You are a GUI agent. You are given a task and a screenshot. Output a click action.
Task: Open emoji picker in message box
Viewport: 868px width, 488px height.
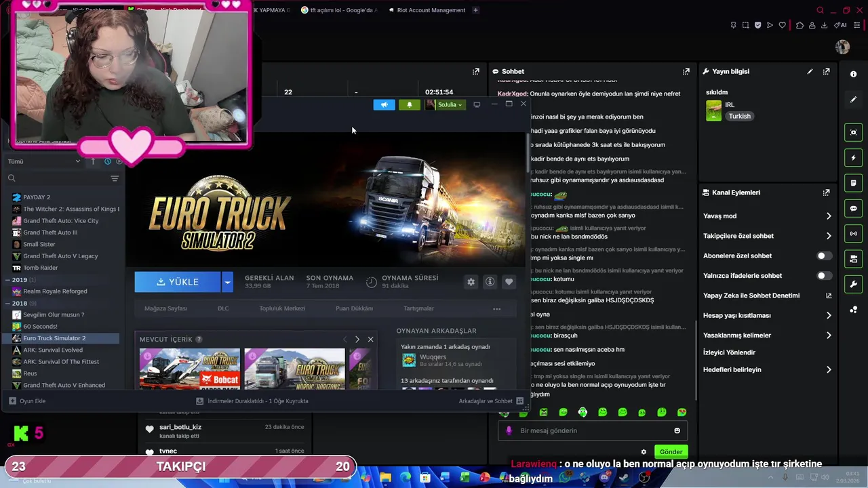[677, 430]
